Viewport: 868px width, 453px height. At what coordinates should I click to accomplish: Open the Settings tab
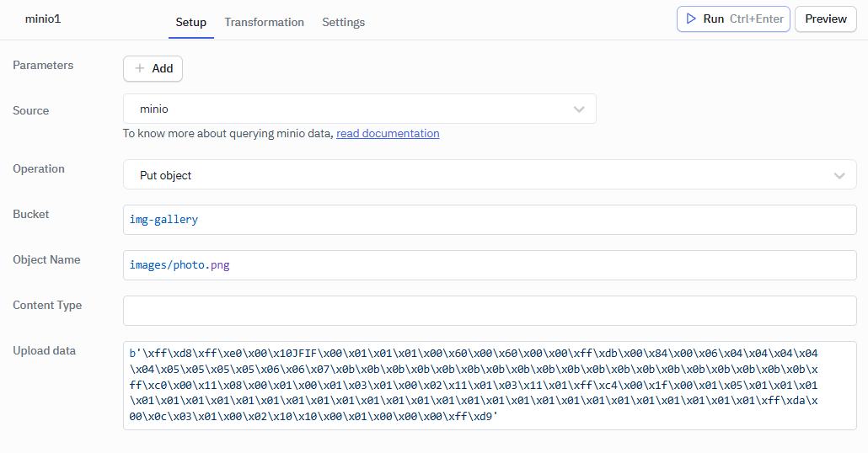click(x=343, y=22)
